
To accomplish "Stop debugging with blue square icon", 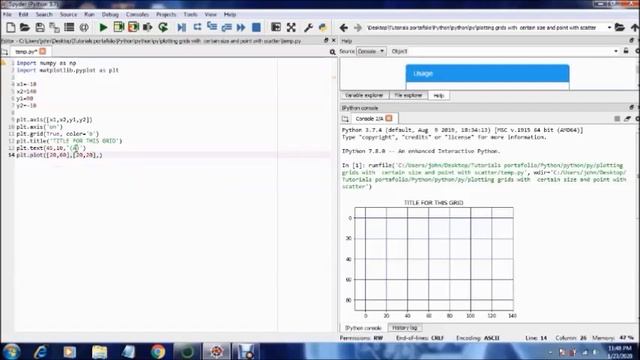I will pyautogui.click(x=256, y=27).
